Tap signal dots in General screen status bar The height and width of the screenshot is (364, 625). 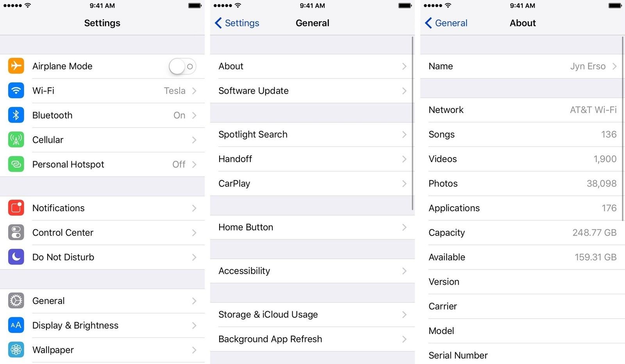coord(223,5)
